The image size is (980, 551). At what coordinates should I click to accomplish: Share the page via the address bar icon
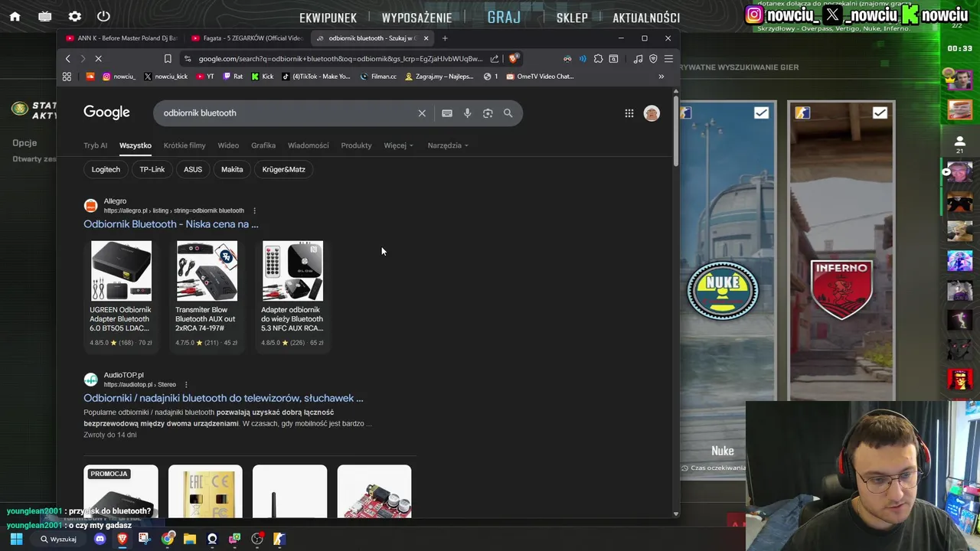click(x=495, y=59)
